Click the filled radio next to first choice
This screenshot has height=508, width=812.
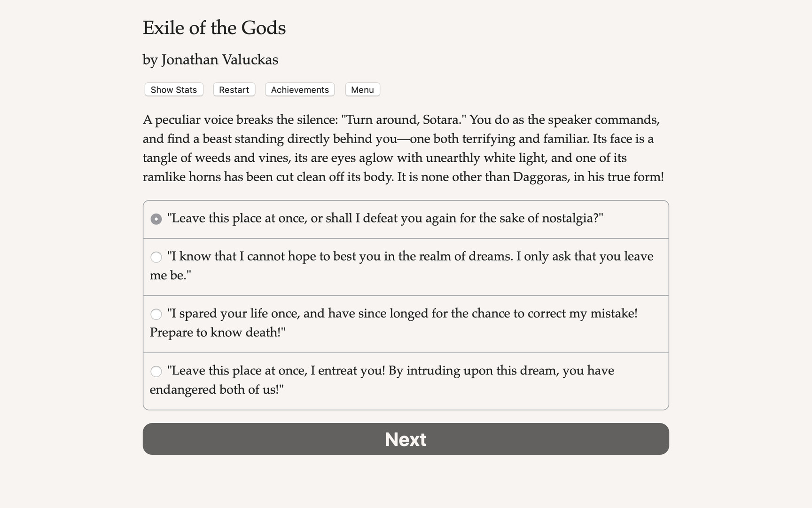pos(156,219)
